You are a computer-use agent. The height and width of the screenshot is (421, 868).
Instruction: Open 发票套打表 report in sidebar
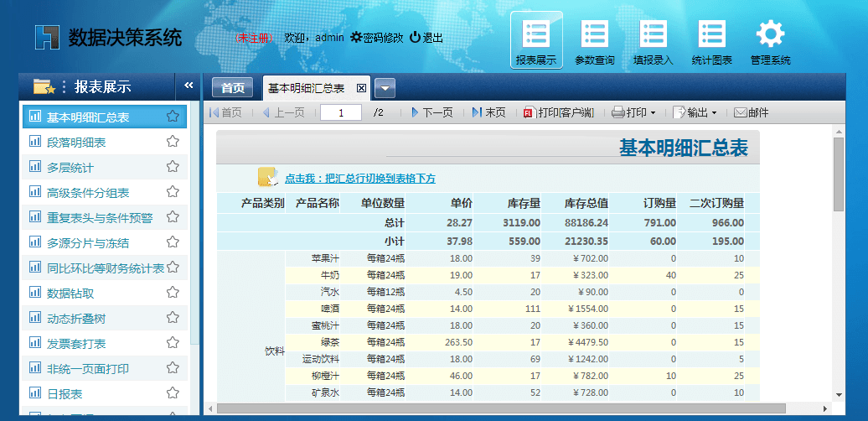[76, 344]
